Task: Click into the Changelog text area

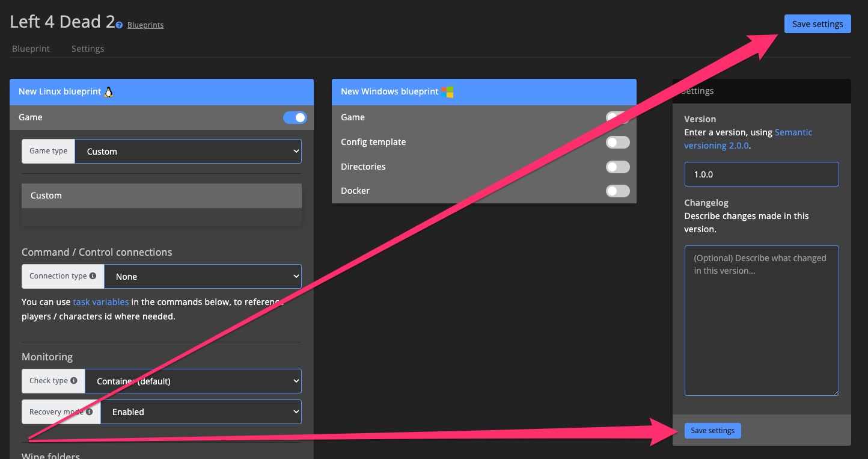Action: 761,320
